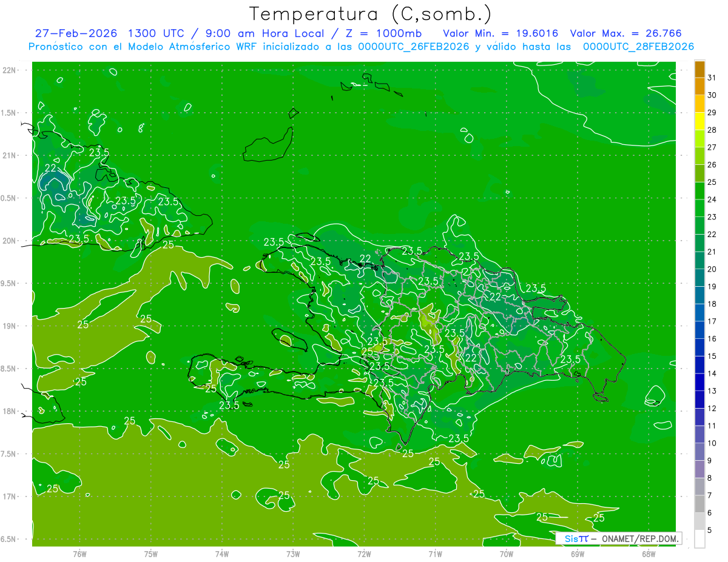Click the '71W' longitude axis label
728x562 pixels.
pyautogui.click(x=435, y=554)
